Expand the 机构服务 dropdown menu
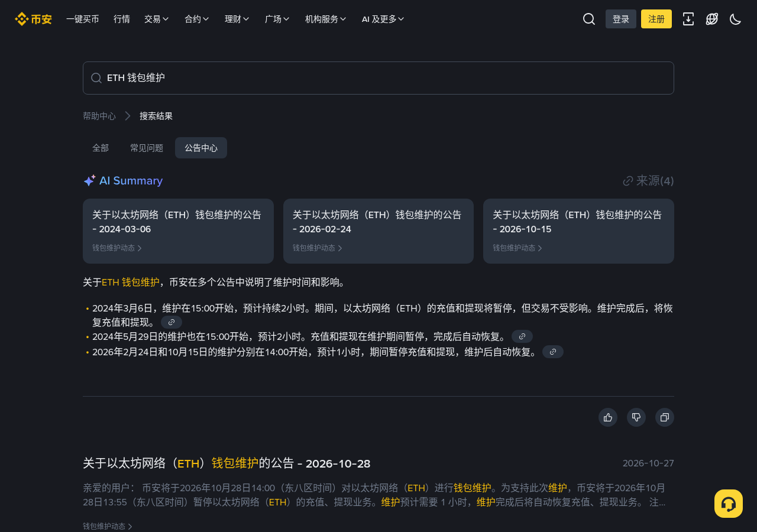Viewport: 757px width, 532px height. click(326, 19)
